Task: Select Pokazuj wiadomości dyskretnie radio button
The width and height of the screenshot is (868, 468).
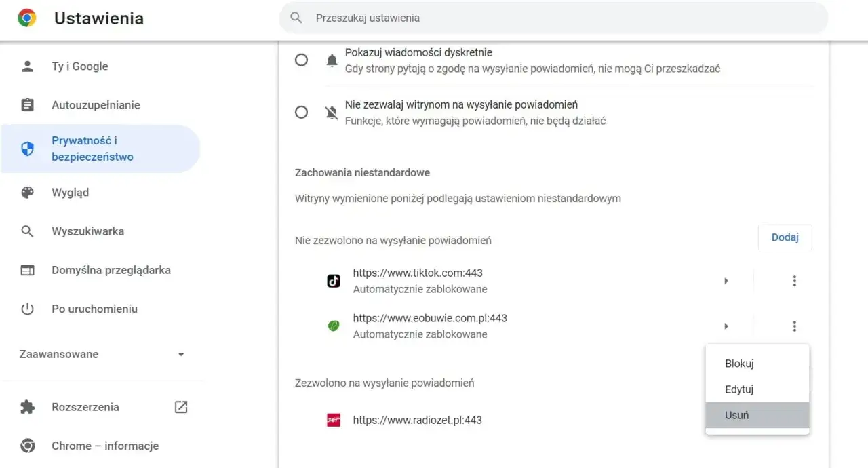Action: click(301, 60)
